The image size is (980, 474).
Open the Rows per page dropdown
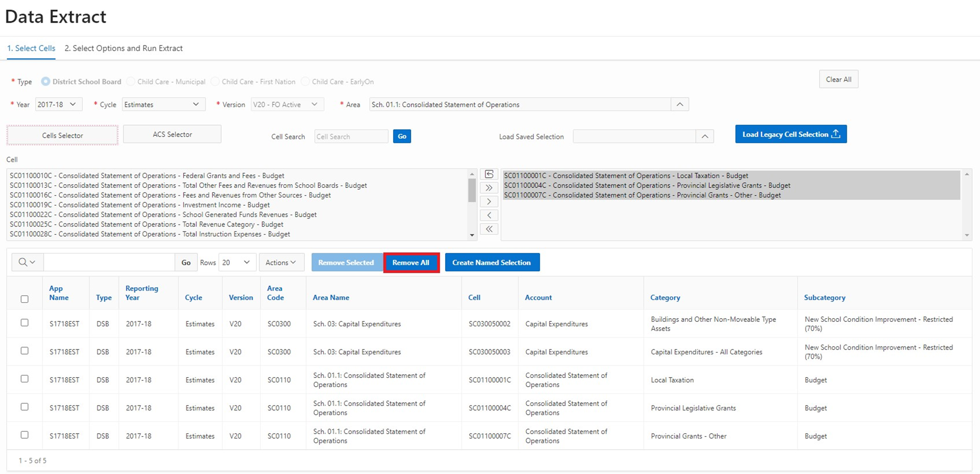point(236,262)
